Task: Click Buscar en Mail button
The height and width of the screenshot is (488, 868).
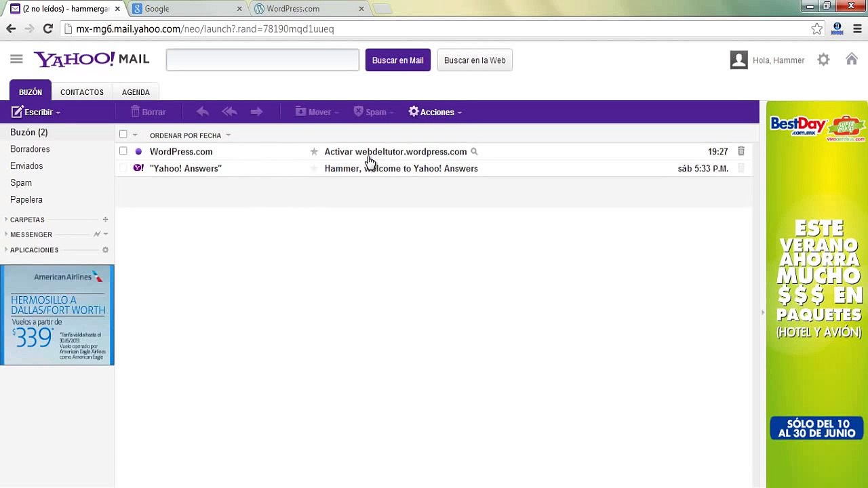Action: click(x=398, y=60)
